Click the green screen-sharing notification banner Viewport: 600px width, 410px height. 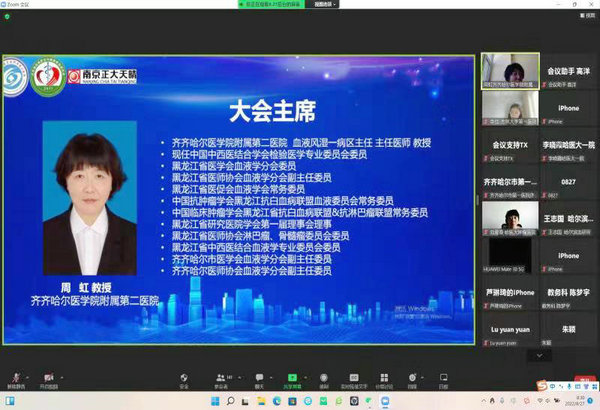point(270,5)
